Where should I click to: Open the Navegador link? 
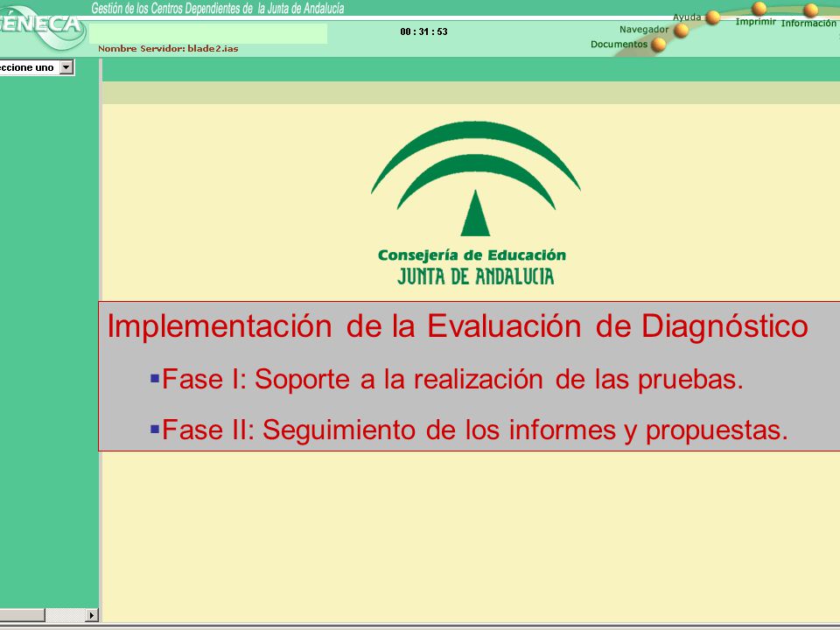(x=644, y=30)
